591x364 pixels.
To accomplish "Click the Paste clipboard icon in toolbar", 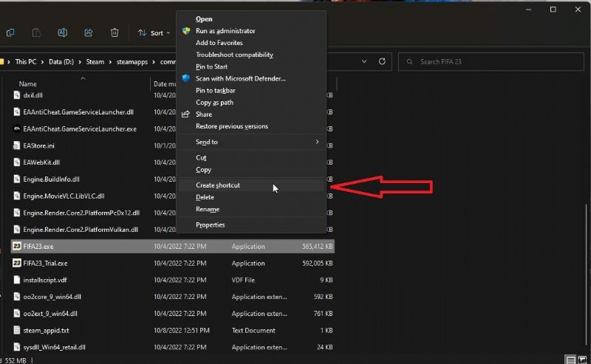I will 36,32.
